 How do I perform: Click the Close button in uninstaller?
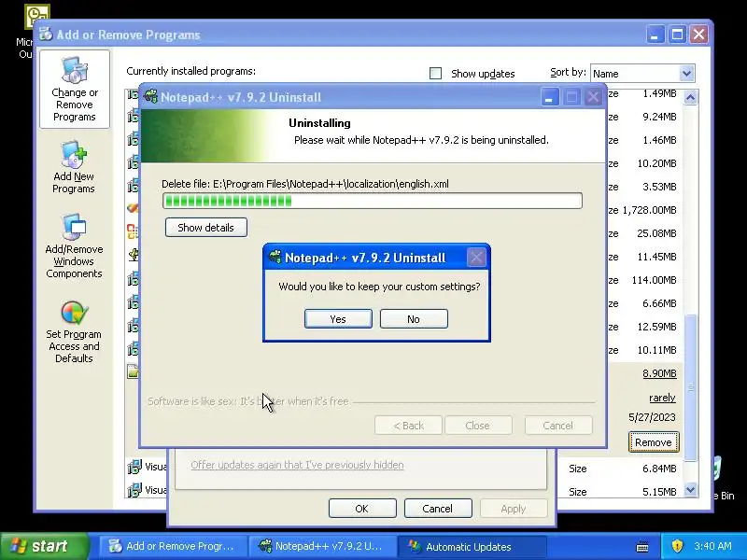click(478, 426)
